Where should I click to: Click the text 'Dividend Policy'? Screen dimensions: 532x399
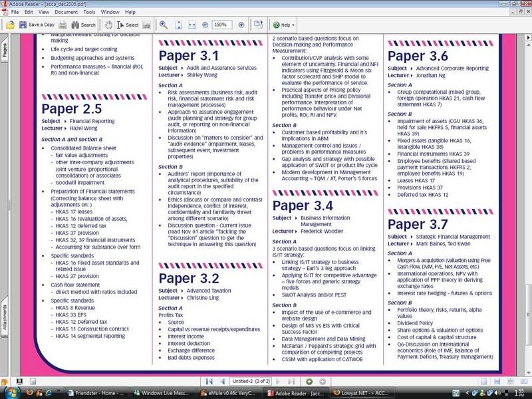click(x=415, y=323)
